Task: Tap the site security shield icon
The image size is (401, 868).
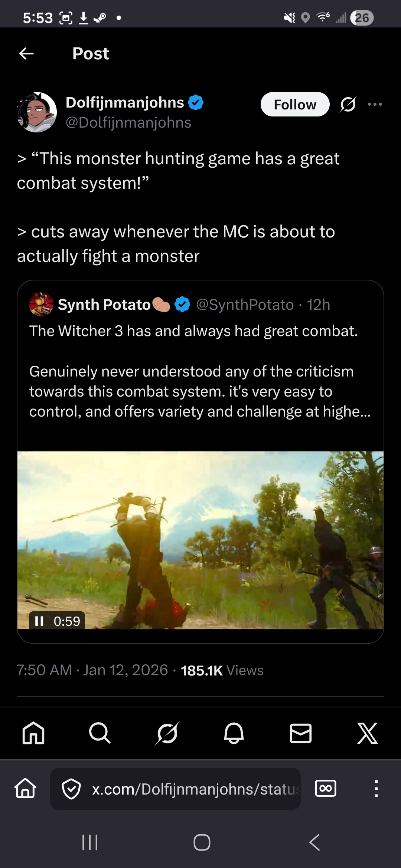Action: coord(71,789)
